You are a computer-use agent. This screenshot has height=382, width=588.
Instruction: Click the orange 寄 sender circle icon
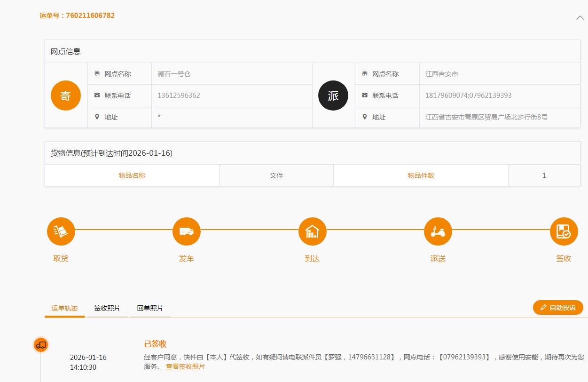[66, 95]
